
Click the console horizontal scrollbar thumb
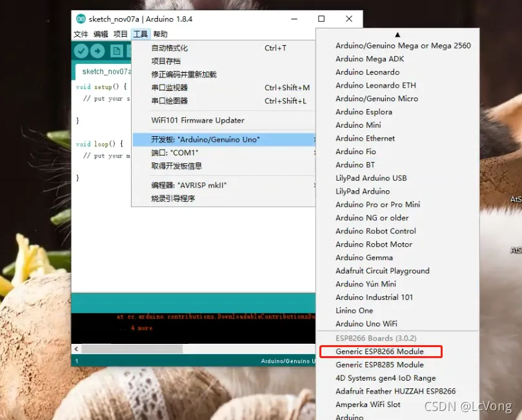click(132, 349)
